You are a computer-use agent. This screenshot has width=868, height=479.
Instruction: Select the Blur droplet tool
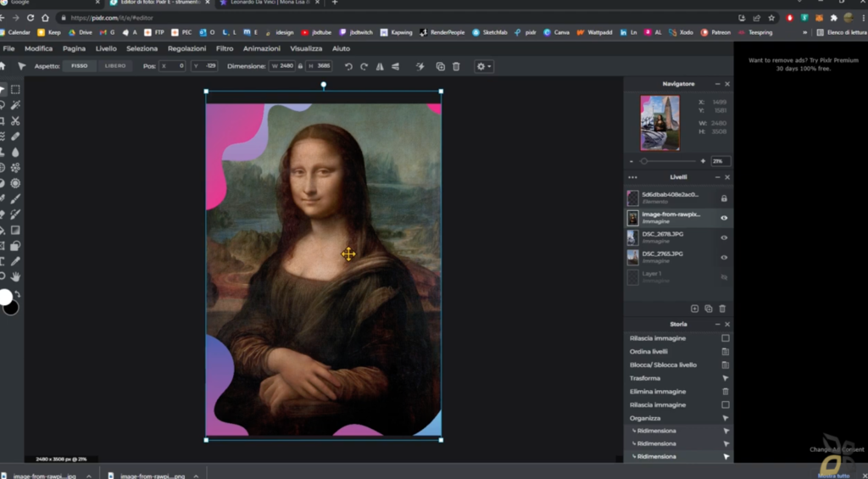click(x=15, y=152)
